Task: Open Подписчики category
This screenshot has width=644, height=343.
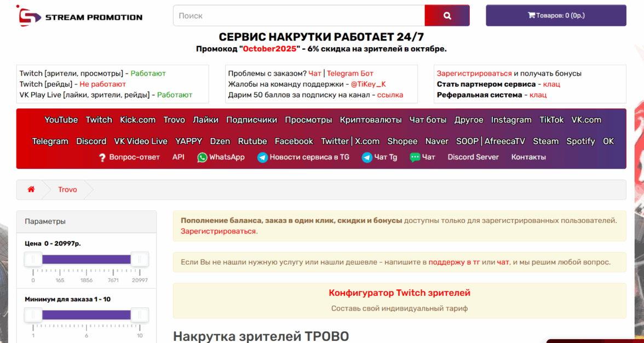Action: click(x=252, y=120)
